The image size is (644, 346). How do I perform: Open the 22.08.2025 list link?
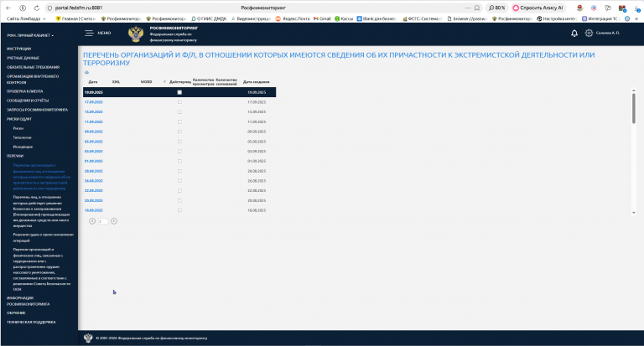(94, 191)
